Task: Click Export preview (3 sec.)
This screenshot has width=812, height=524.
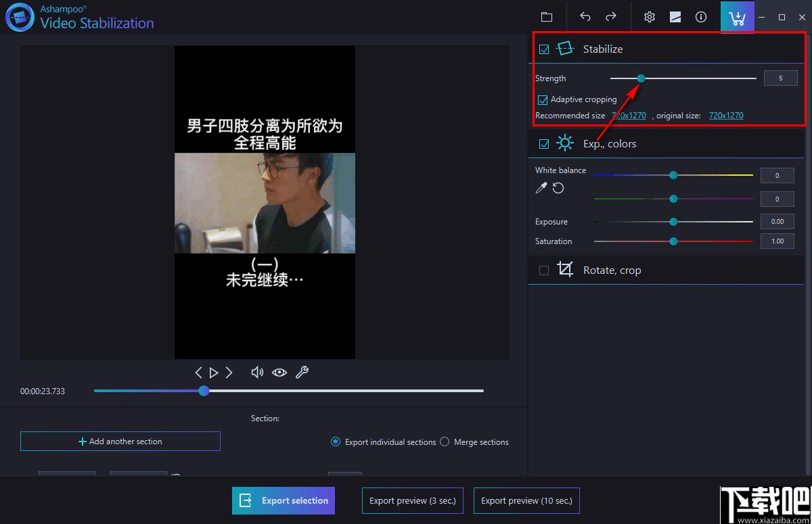Action: click(x=413, y=501)
